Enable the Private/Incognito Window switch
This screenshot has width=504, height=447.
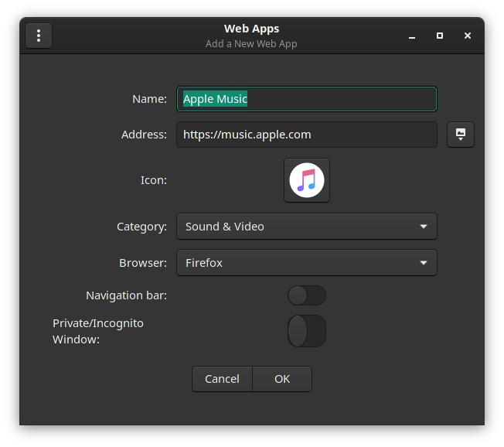click(x=307, y=331)
